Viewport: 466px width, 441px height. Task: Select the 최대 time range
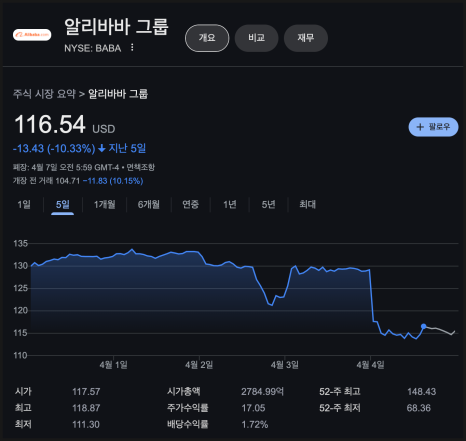[307, 204]
